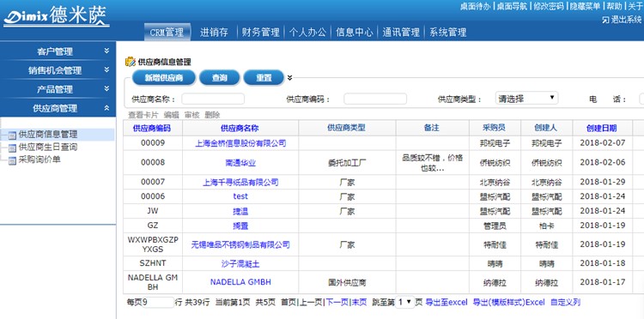644x319 pixels.
Task: Collapse the 供应商管理 sidebar section
Action: [x=106, y=108]
